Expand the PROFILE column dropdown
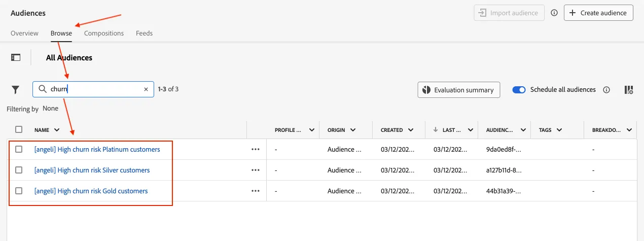Screen dimensions: 644x241 pos(311,130)
